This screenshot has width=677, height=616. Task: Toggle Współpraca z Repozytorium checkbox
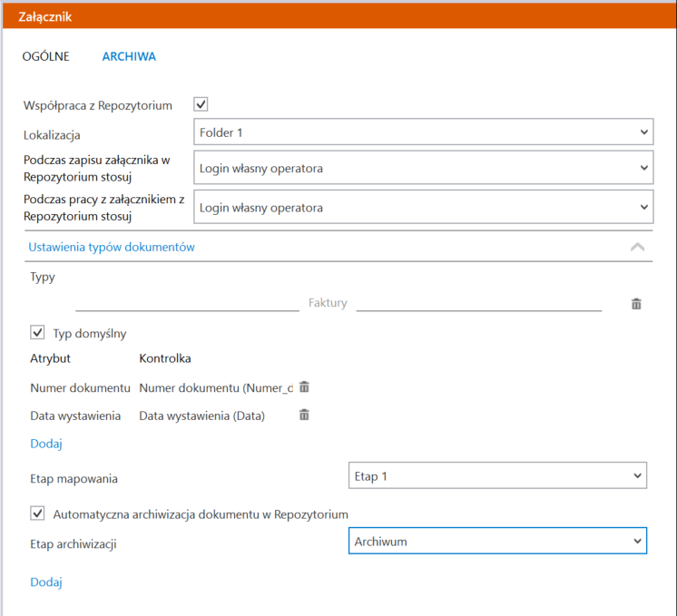201,104
